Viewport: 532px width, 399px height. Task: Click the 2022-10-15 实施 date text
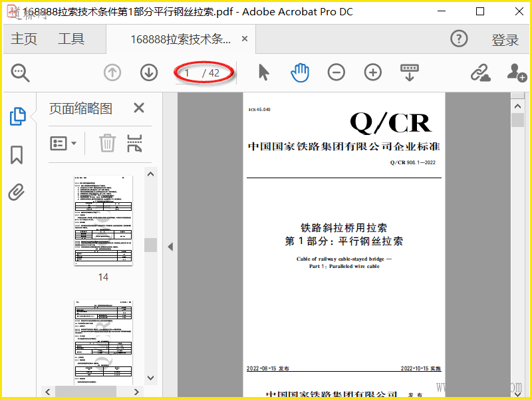coord(421,368)
